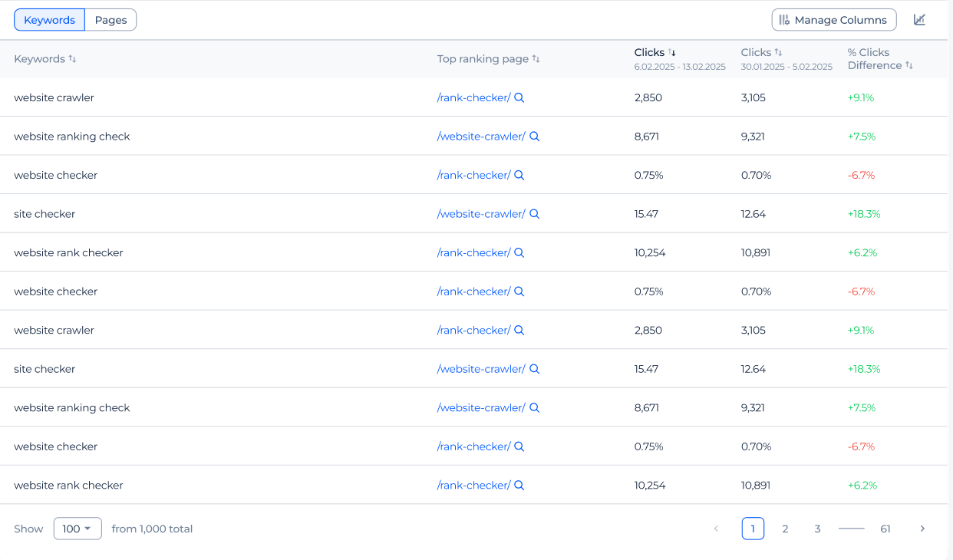Sort by the Keywords column arrows icon

point(73,59)
